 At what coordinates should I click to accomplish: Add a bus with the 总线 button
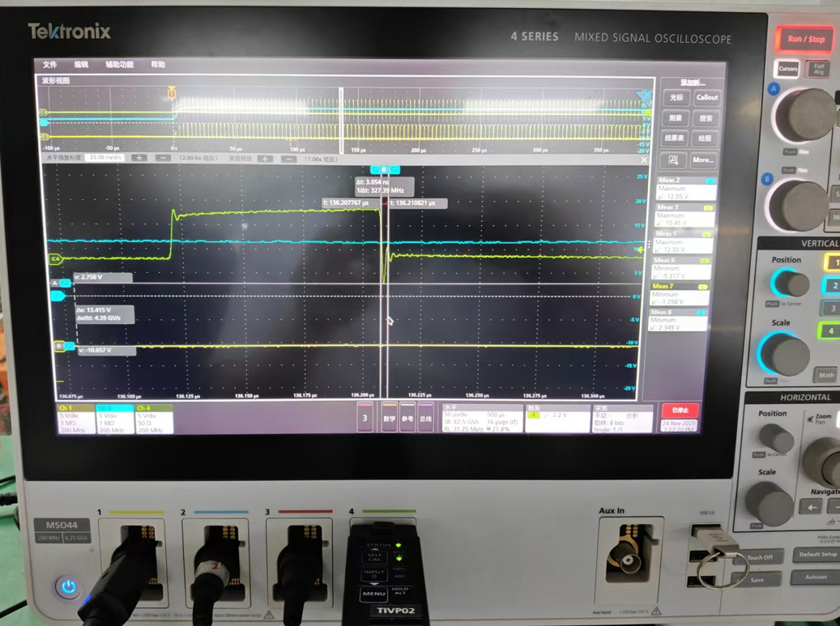pyautogui.click(x=425, y=417)
